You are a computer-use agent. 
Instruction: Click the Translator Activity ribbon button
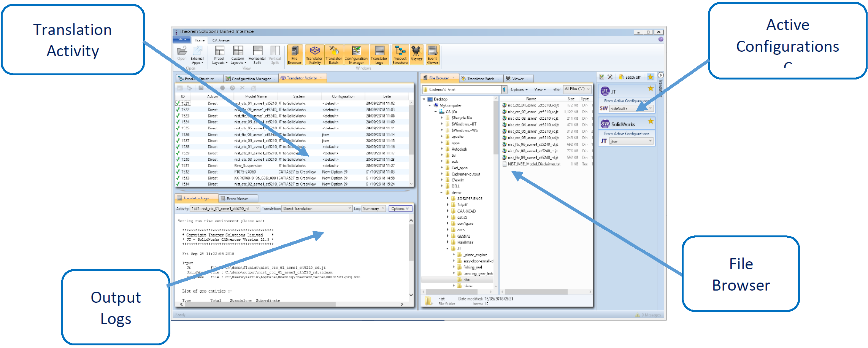(x=314, y=55)
